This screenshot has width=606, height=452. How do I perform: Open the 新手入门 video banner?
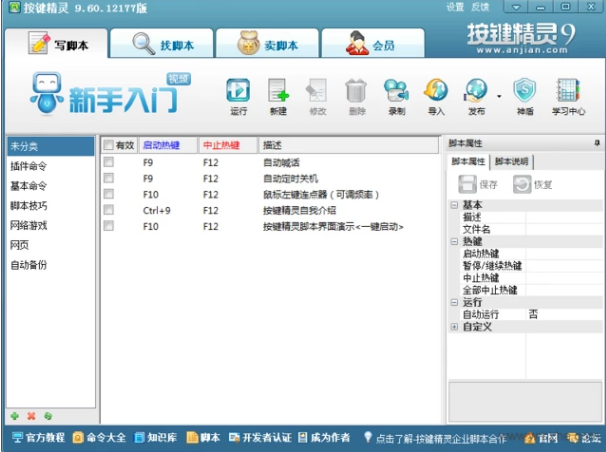(x=110, y=94)
